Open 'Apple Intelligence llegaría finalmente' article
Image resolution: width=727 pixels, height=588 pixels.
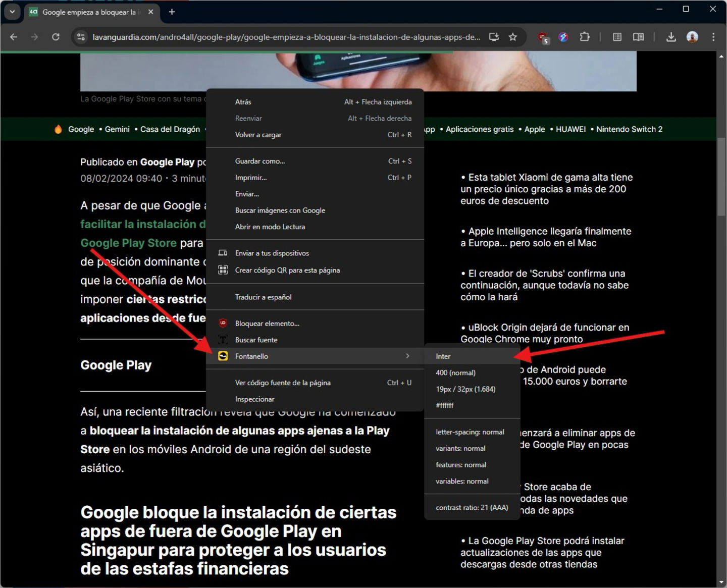(x=546, y=237)
